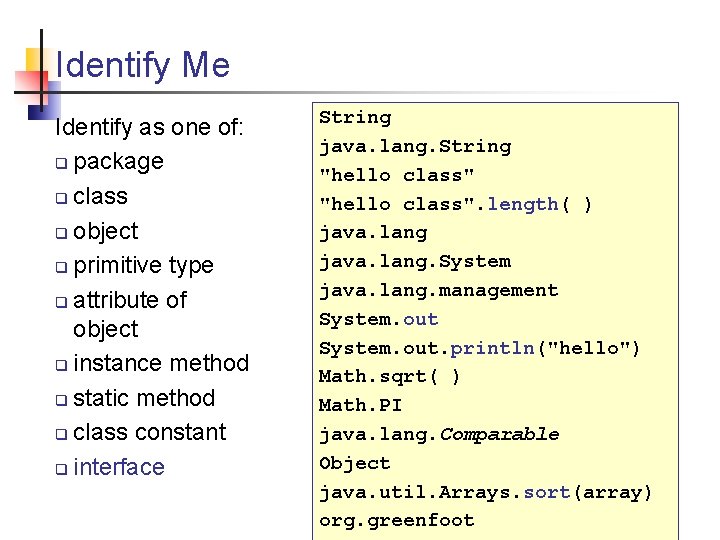720x540 pixels.
Task: Click the blue out field in System.out
Action: coord(421,319)
